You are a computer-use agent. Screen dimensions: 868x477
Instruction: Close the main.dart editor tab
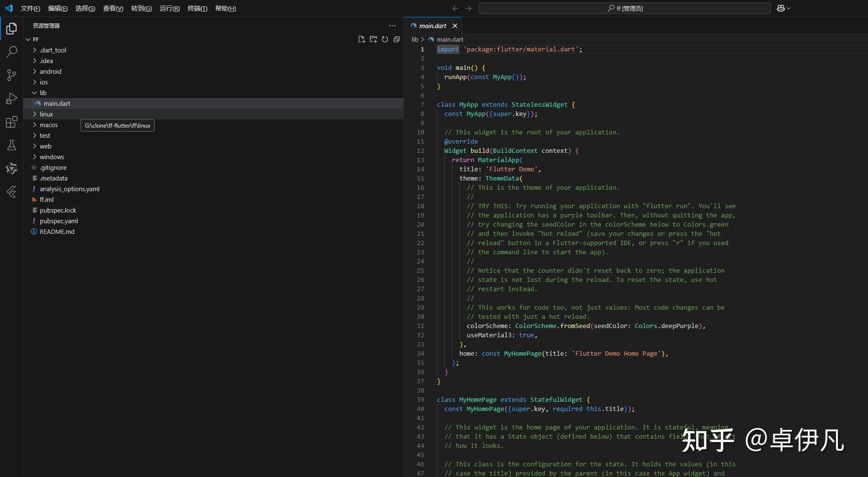(x=455, y=26)
